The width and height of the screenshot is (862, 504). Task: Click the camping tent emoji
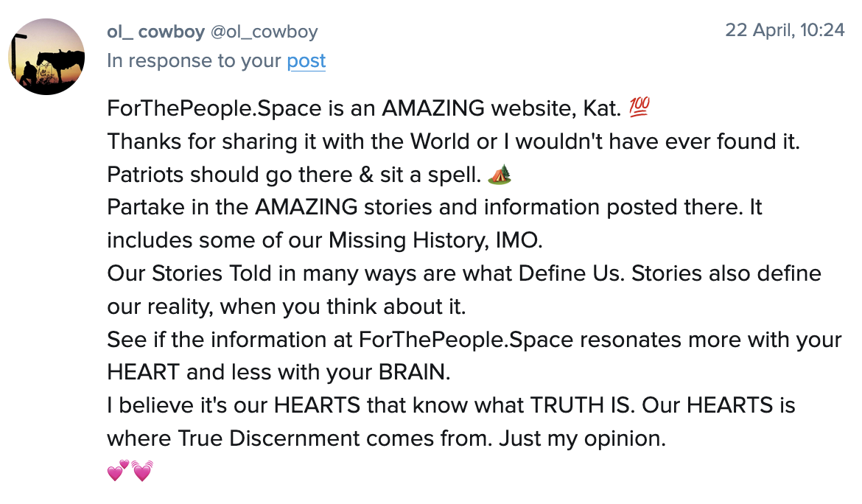tap(500, 175)
